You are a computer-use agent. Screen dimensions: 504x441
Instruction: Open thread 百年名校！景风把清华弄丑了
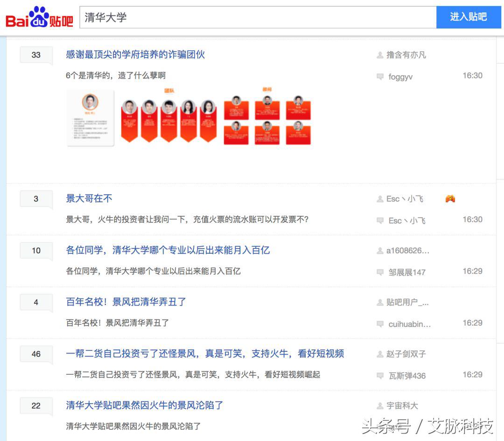coord(126,302)
